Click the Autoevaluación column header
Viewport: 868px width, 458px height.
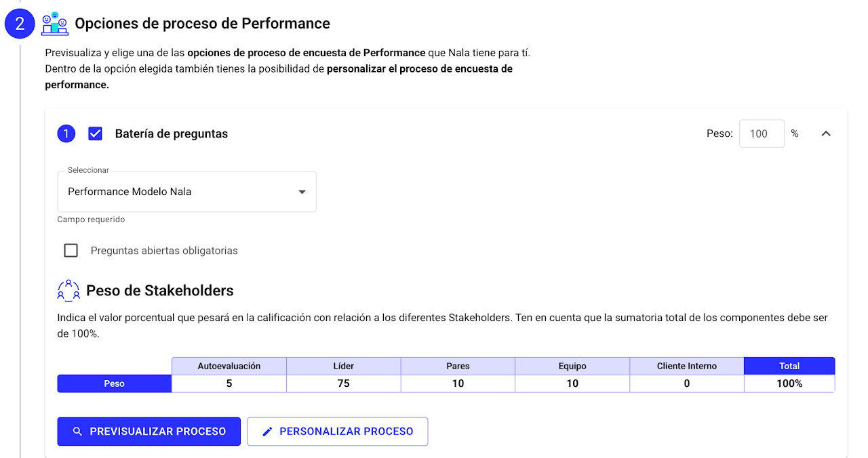pos(229,366)
